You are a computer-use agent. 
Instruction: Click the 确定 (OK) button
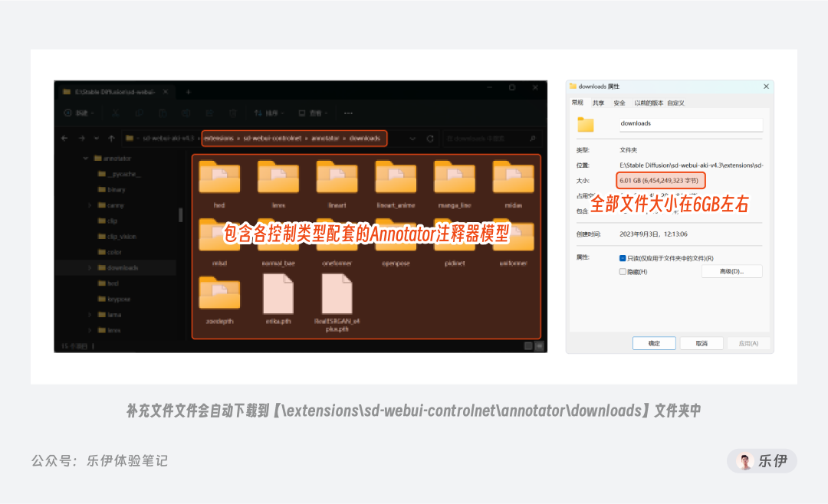tap(654, 342)
